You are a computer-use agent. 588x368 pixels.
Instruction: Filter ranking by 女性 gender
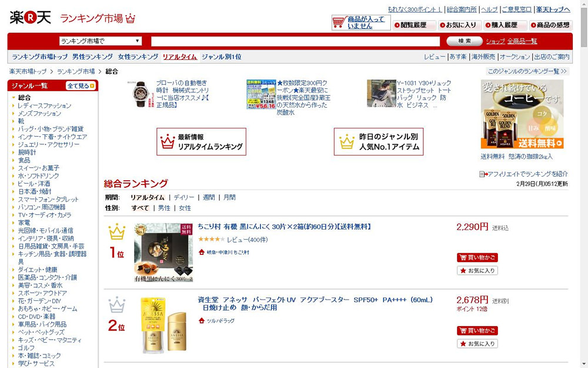click(185, 208)
